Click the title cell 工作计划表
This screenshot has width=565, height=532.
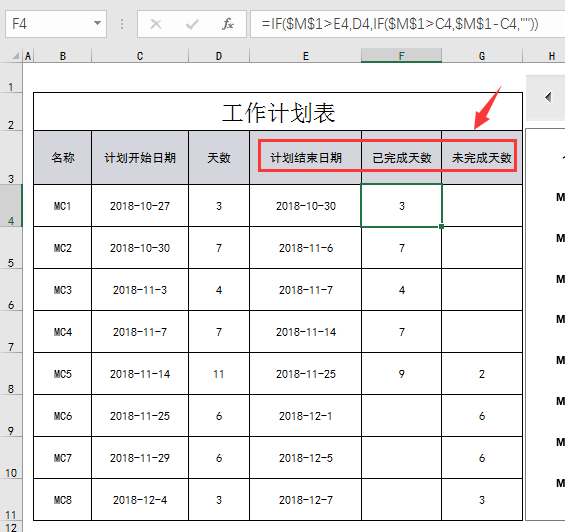(x=278, y=112)
